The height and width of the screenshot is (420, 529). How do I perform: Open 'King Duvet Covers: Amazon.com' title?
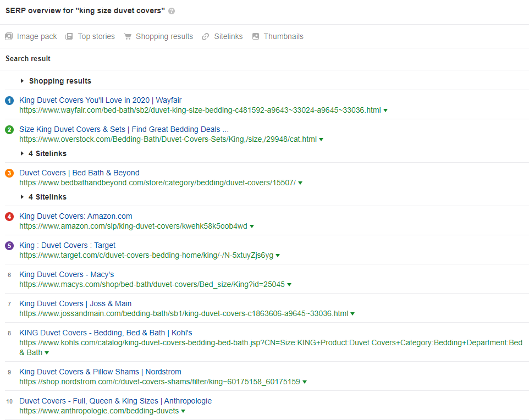pyautogui.click(x=75, y=216)
